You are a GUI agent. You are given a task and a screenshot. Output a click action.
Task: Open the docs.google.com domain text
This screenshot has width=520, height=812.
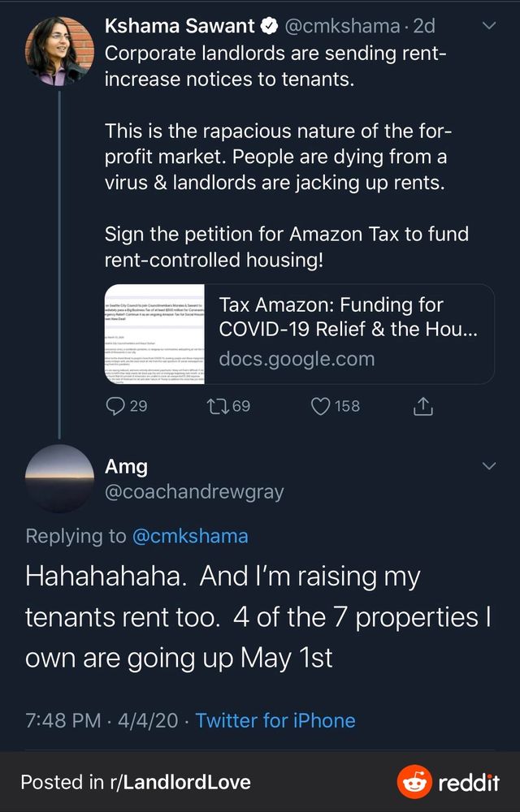[297, 358]
